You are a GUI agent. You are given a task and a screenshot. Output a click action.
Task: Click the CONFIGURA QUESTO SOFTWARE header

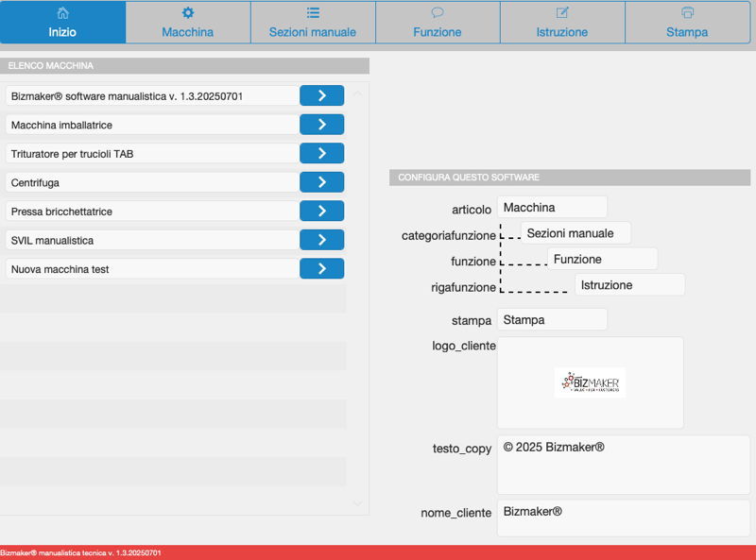(570, 178)
